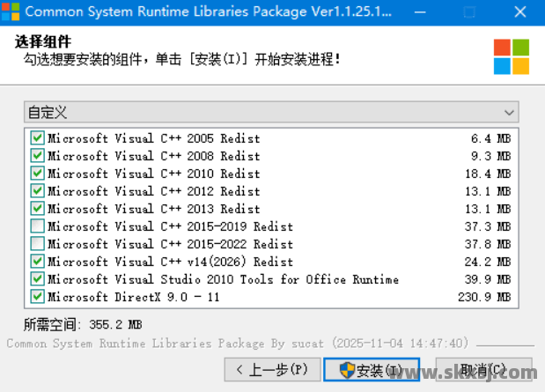
Task: Deselect Visual C++ 2010 Redist component
Action: 37,174
